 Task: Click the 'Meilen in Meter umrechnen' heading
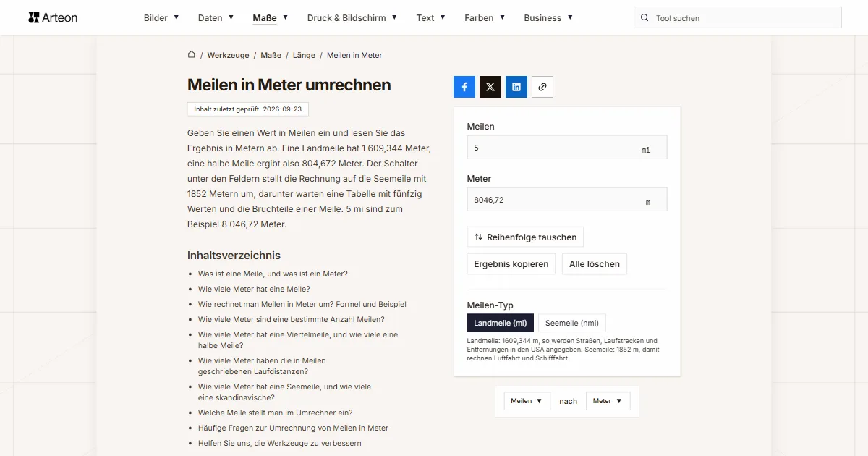289,85
